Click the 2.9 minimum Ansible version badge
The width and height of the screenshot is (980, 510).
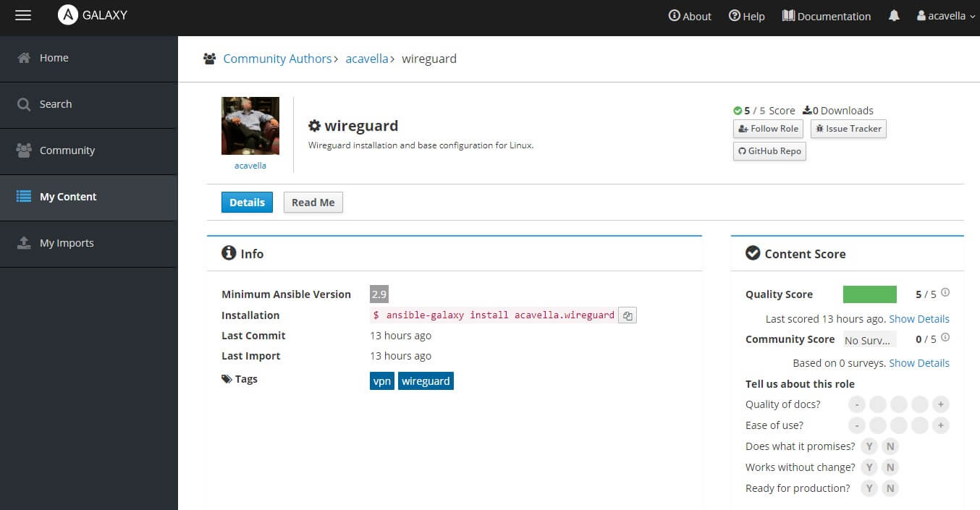click(x=379, y=294)
